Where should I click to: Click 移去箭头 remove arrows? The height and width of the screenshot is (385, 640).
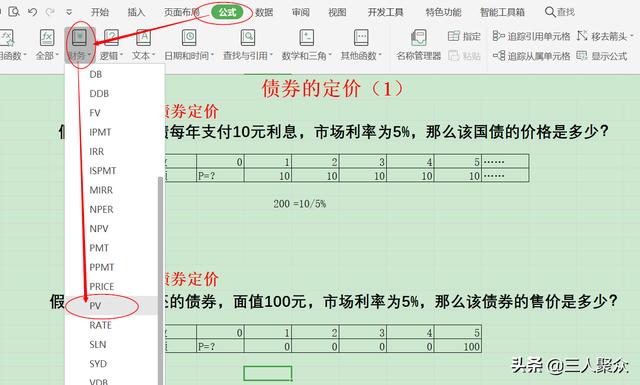[605, 36]
